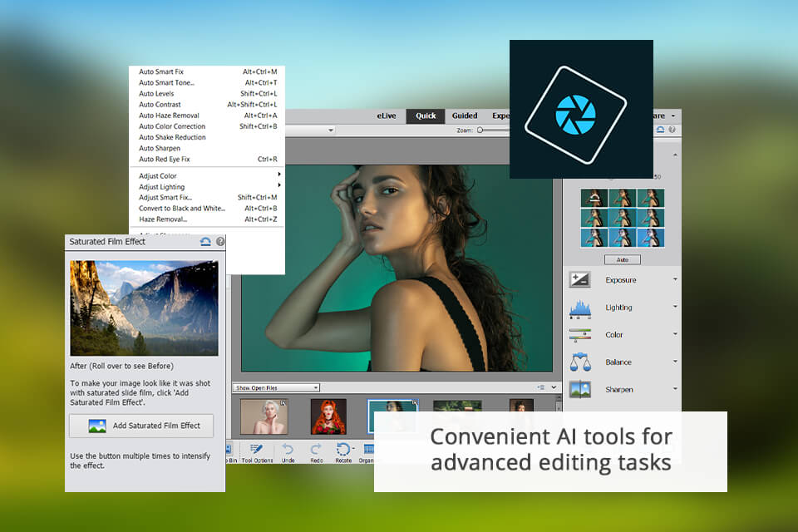Move the Zoom slider handle
Image resolution: width=798 pixels, height=532 pixels.
(480, 131)
